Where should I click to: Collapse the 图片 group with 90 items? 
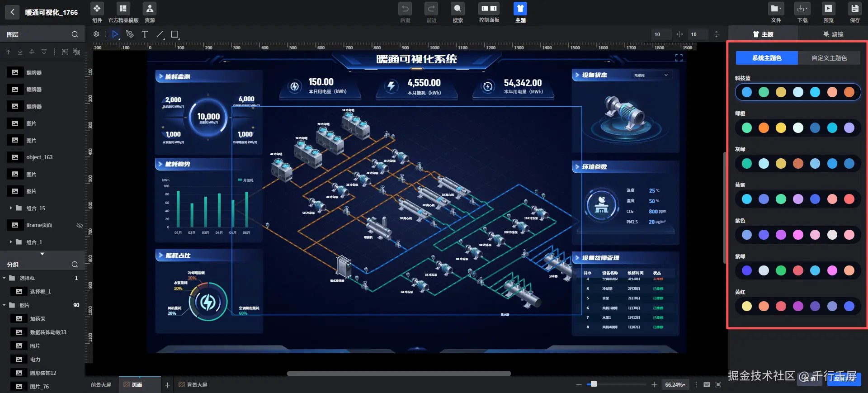coord(4,305)
